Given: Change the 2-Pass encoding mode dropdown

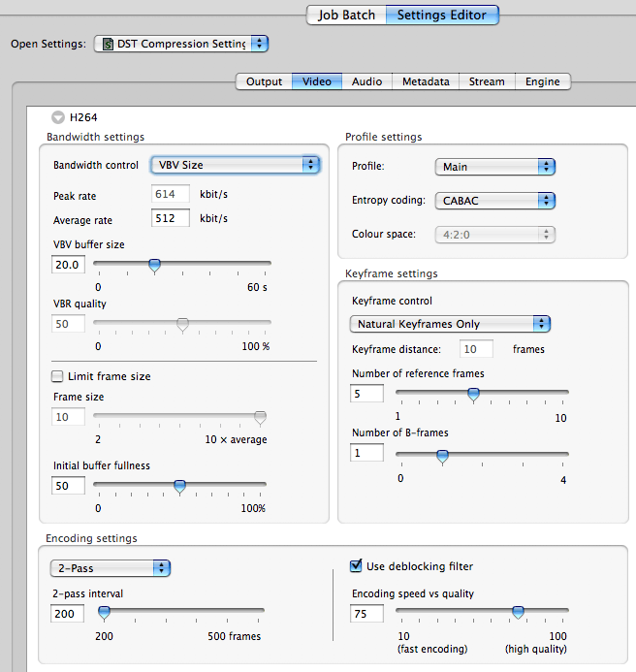Looking at the screenshot, I should pos(111,567).
